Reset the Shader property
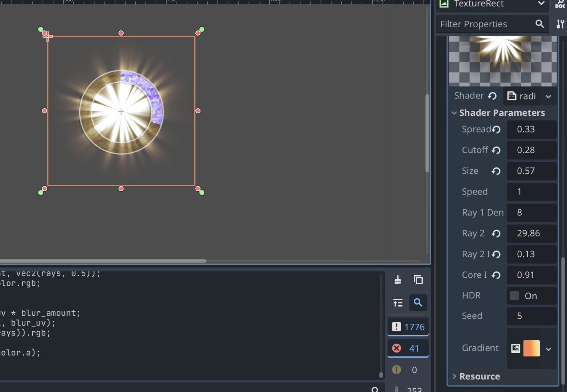567x392 pixels. (492, 96)
